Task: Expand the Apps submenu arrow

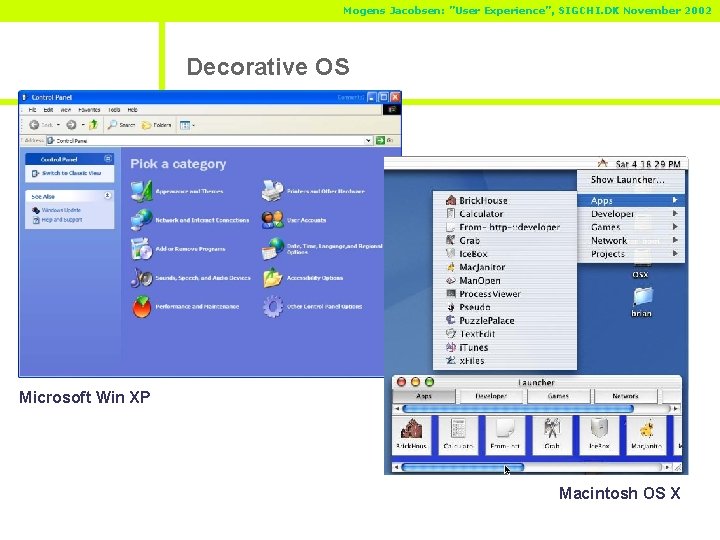Action: [675, 200]
